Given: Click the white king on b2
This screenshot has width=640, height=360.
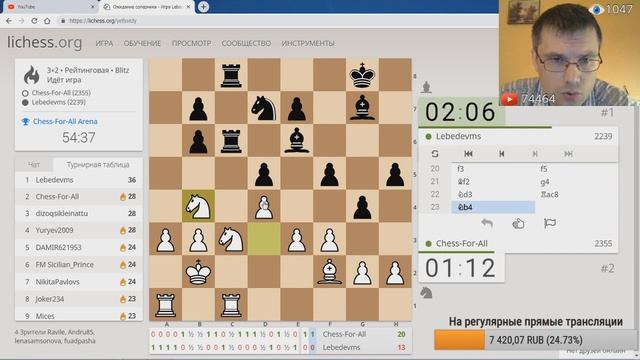Looking at the screenshot, I should pyautogui.click(x=198, y=272).
